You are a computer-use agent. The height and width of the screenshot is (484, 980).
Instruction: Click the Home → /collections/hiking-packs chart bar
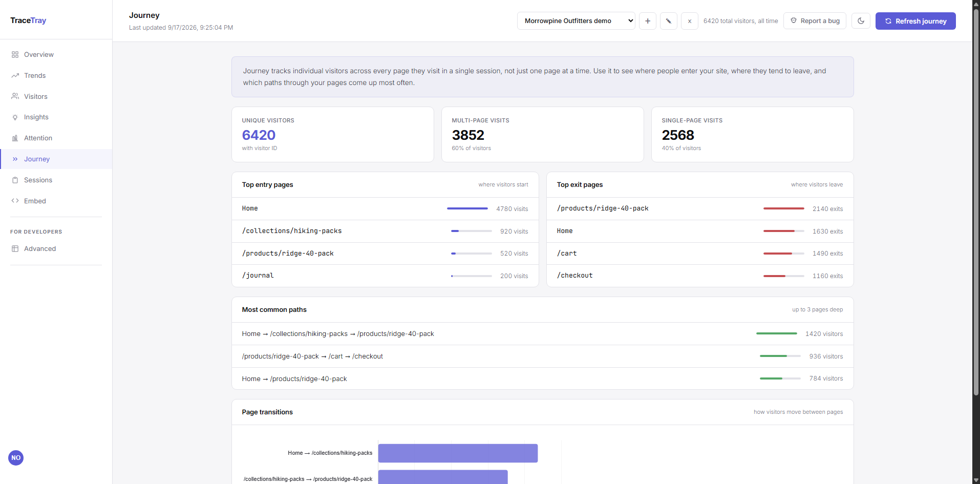click(458, 453)
